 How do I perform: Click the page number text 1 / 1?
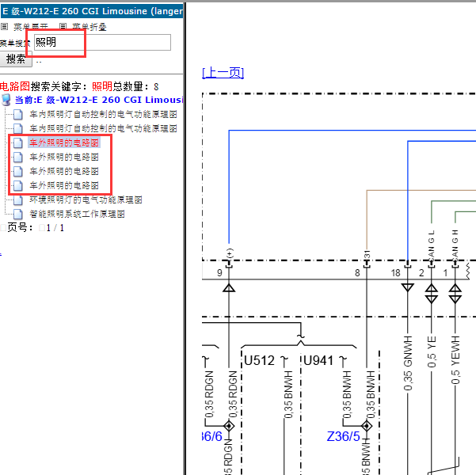coord(55,228)
